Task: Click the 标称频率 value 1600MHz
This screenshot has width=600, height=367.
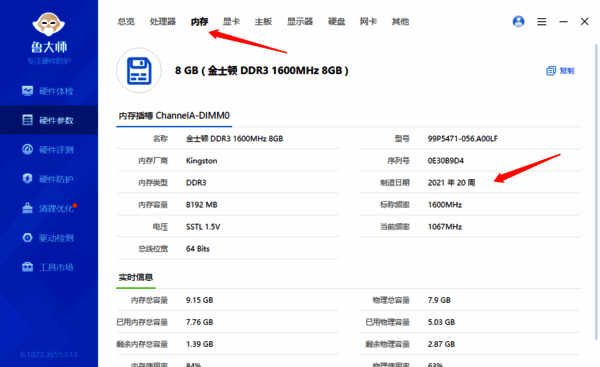Action: 445,205
